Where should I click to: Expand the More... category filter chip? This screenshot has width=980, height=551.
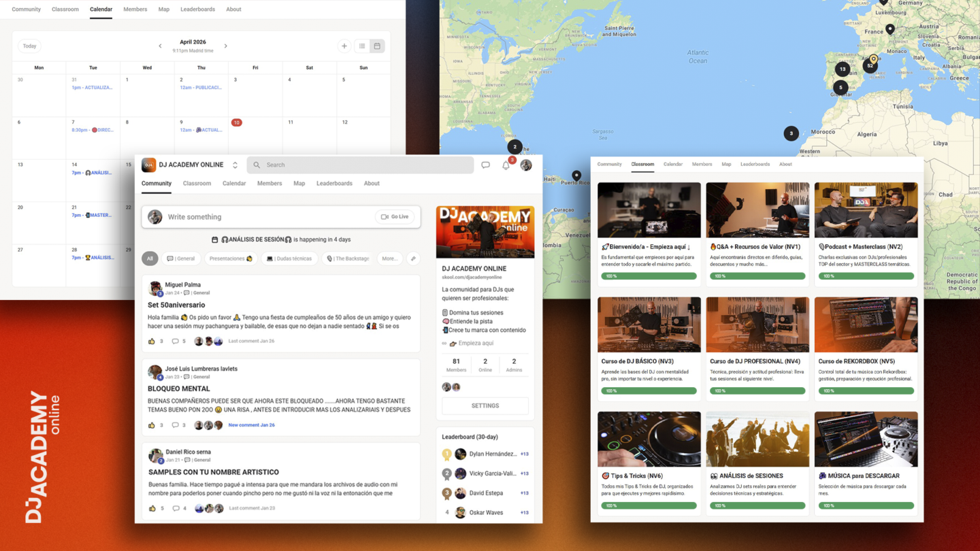[x=389, y=258]
